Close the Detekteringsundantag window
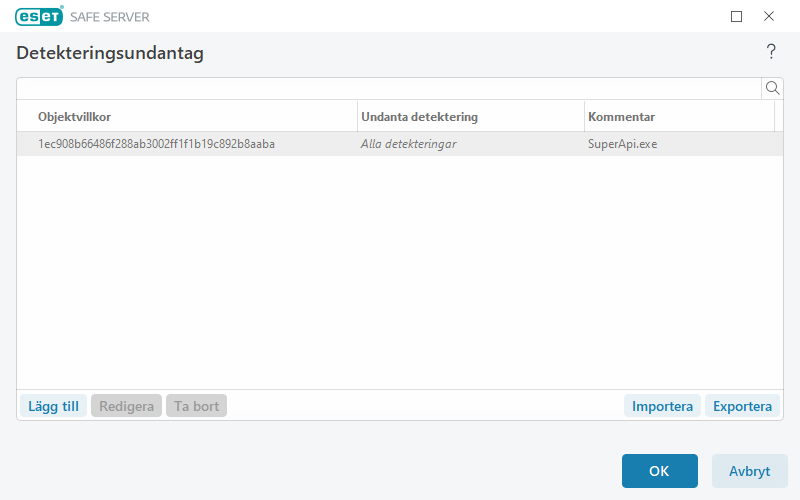The width and height of the screenshot is (800, 500). 769,16
